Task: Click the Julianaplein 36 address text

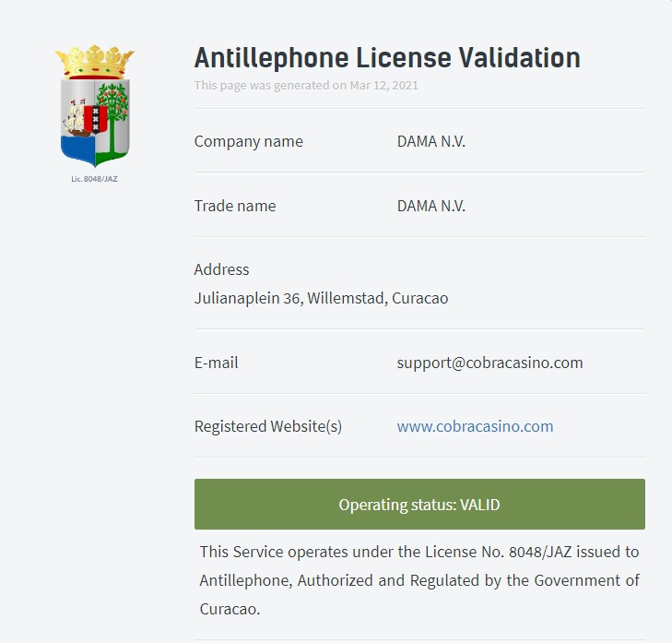Action: pos(321,298)
